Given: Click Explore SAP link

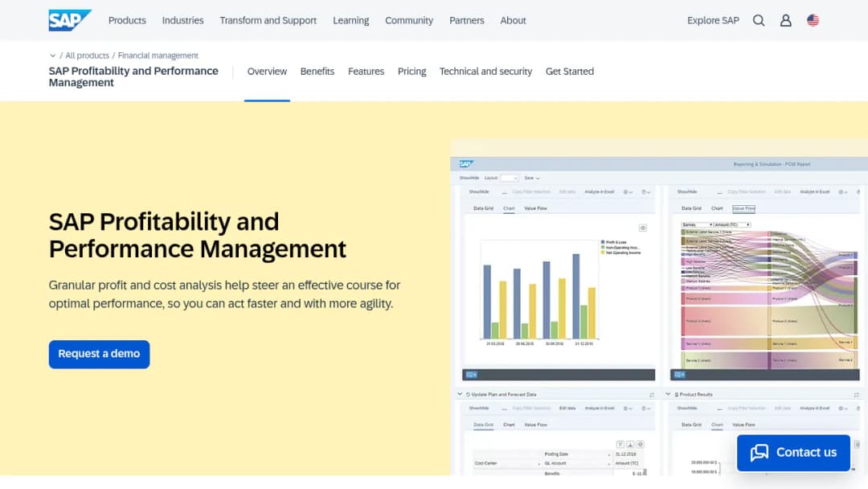Looking at the screenshot, I should tap(713, 20).
